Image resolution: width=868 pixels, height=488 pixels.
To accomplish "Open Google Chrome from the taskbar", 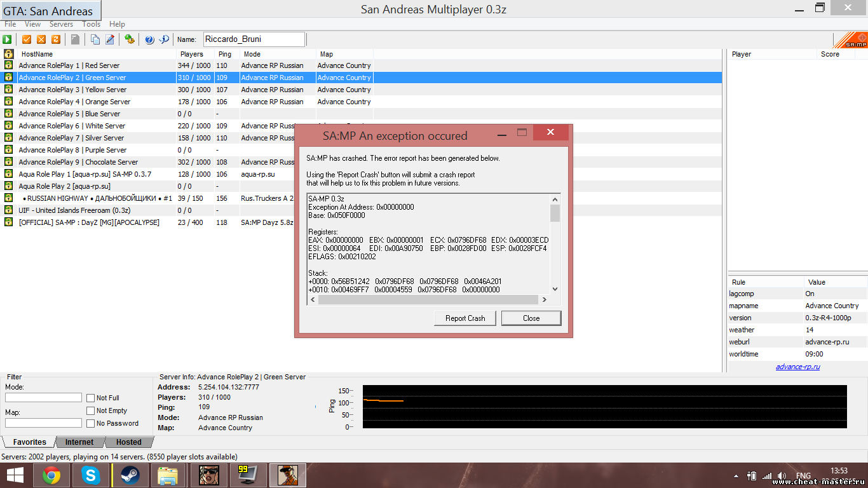I will coord(51,475).
